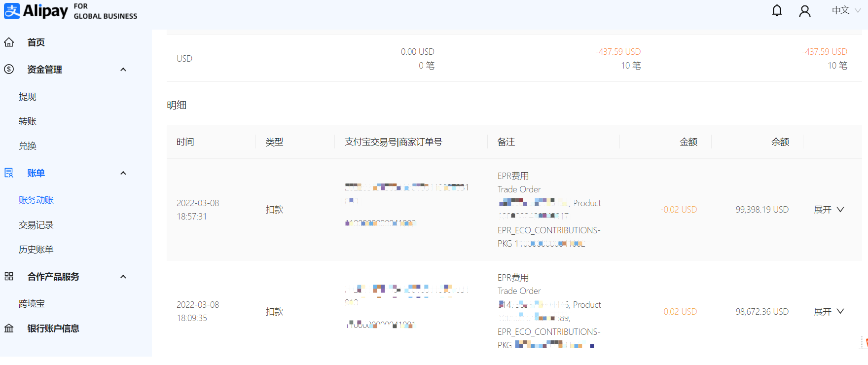868x365 pixels.
Task: Click the Alipay logo
Action: click(x=71, y=11)
